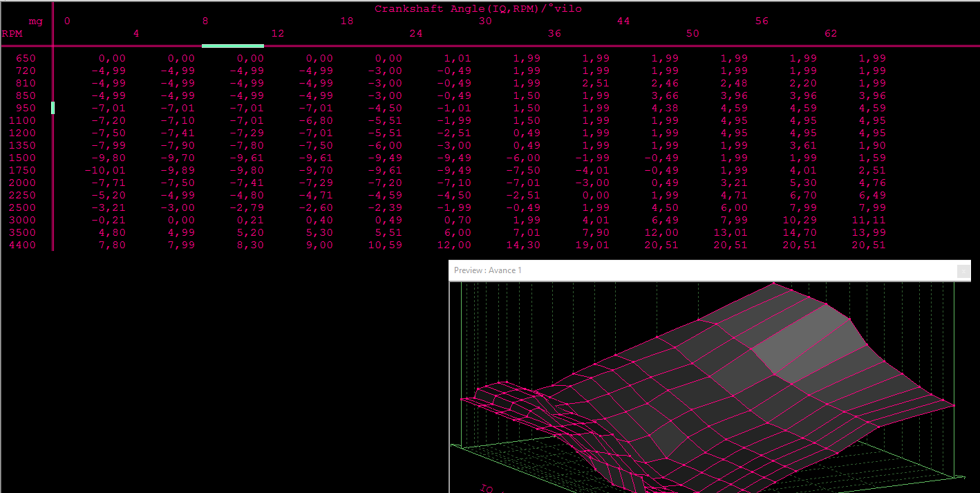Click the white column selection marker bar
Image resolution: width=980 pixels, height=493 pixels.
232,46
